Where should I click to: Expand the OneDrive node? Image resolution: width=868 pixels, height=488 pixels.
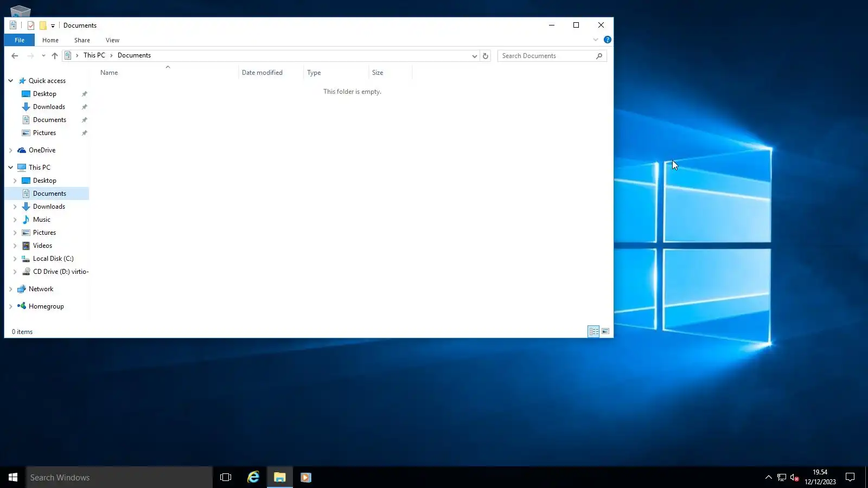pyautogui.click(x=11, y=150)
